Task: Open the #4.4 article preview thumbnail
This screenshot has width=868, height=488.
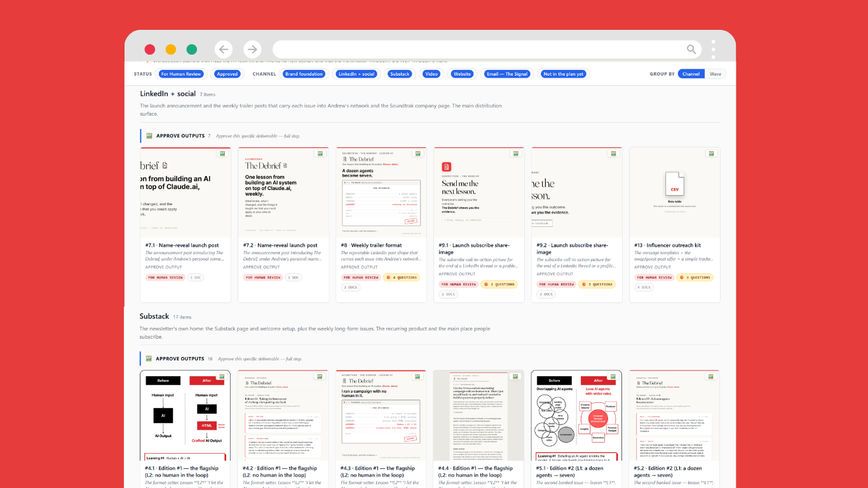Action: click(479, 416)
